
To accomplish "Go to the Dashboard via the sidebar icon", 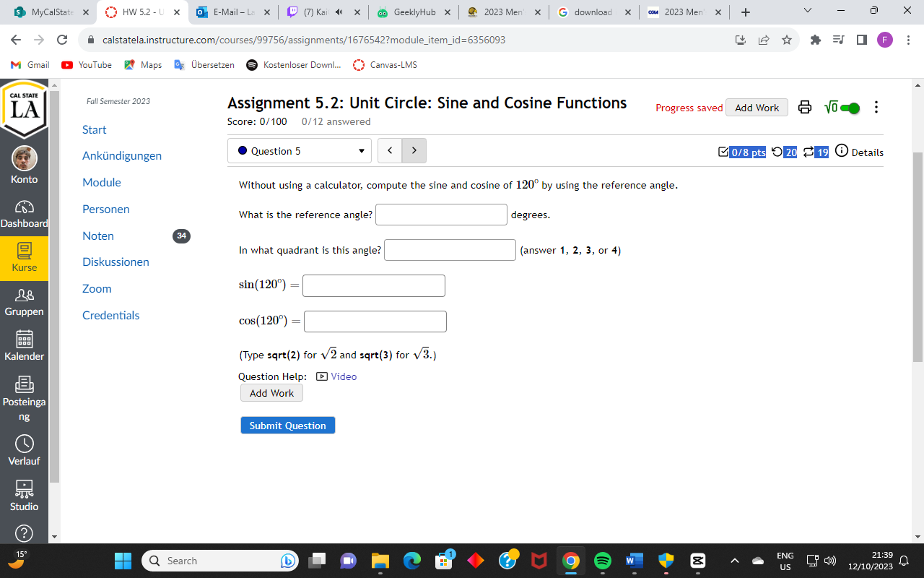I will [x=24, y=213].
